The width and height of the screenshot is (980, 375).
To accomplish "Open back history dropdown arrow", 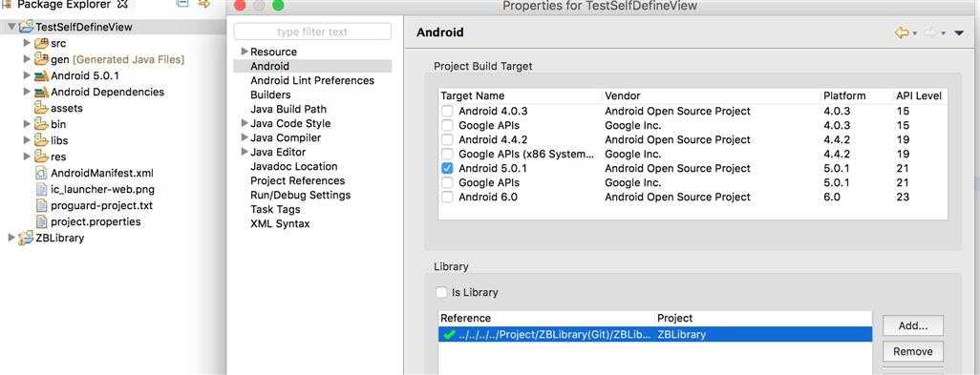I will point(915,33).
